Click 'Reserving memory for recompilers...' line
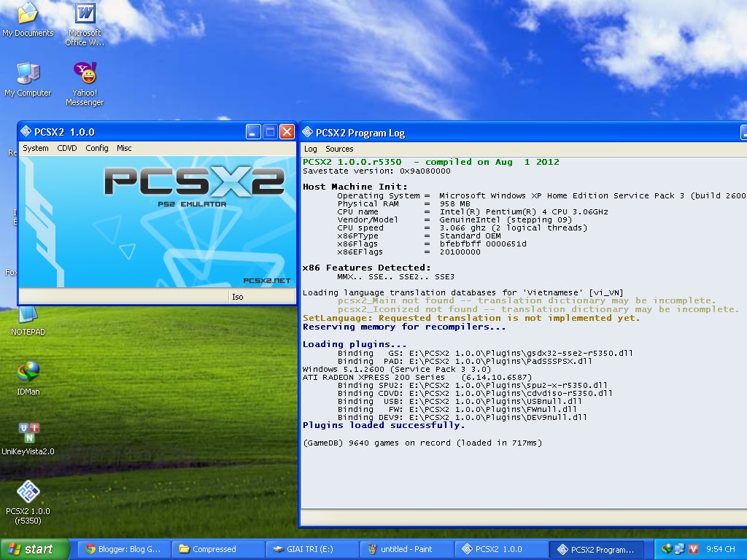This screenshot has width=747, height=560. [x=404, y=327]
